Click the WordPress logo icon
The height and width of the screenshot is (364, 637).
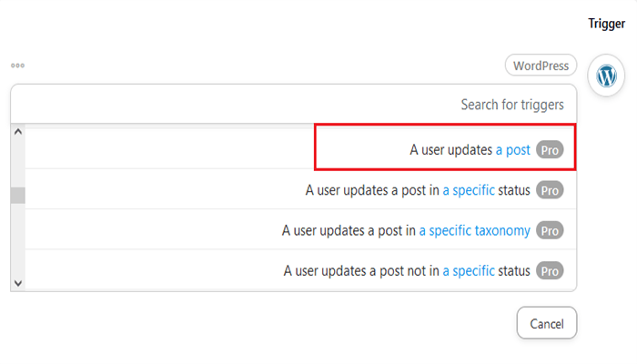point(606,76)
